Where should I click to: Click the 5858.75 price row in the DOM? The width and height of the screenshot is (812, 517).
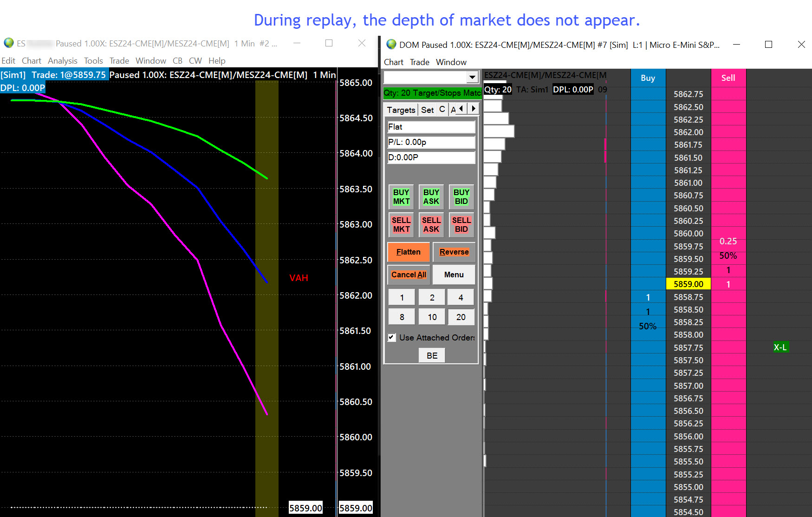point(689,297)
